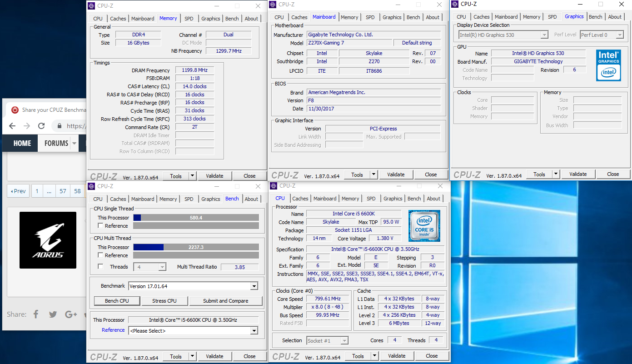Open About tab in Bench window
632x364 pixels.
251,199
